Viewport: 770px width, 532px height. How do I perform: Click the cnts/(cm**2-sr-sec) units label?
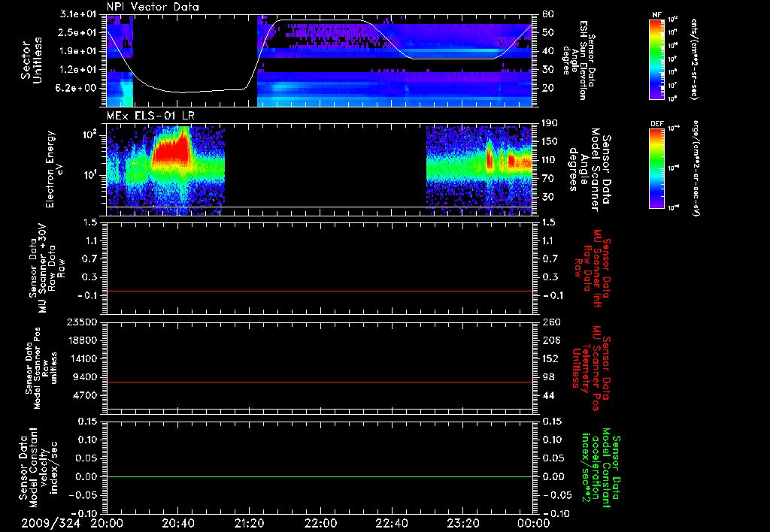pyautogui.click(x=694, y=59)
